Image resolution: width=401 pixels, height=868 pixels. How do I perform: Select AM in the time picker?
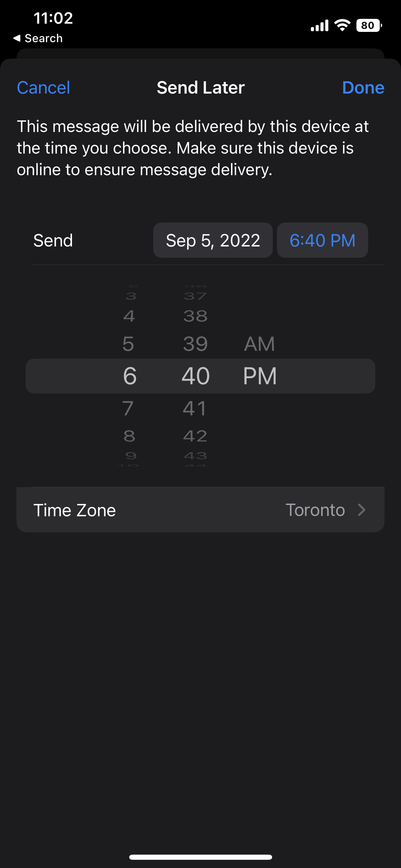click(259, 344)
